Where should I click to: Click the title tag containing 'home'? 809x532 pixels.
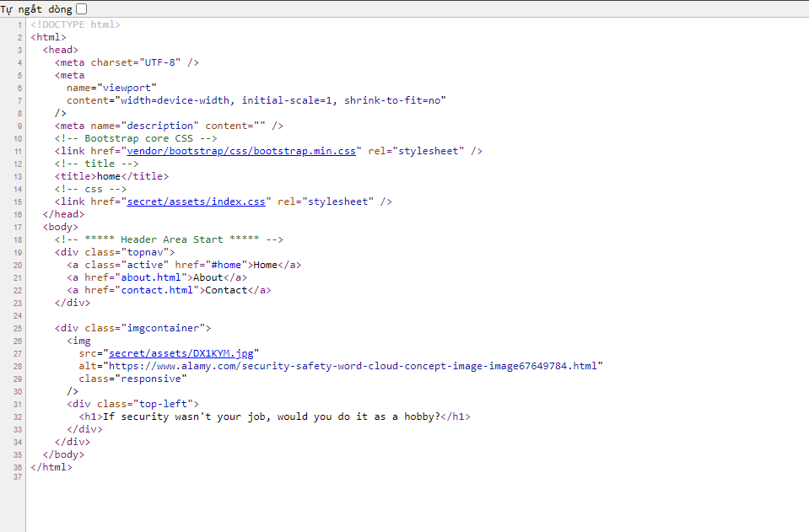[111, 176]
